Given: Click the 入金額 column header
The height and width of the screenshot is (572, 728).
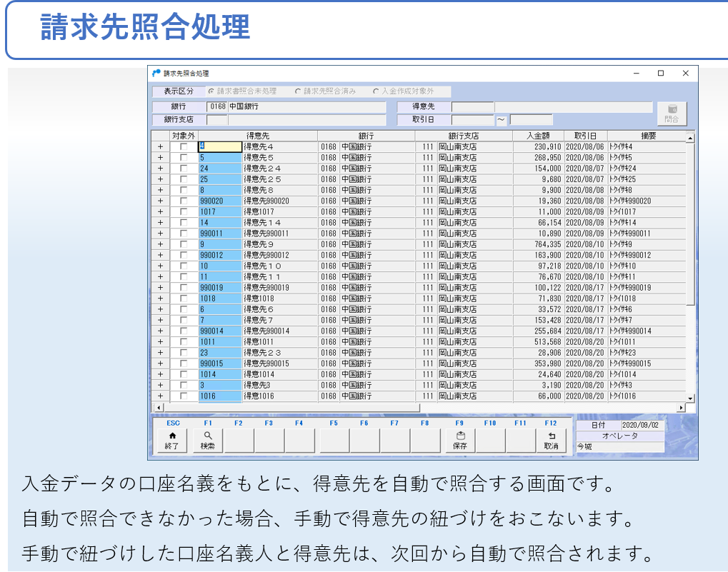Looking at the screenshot, I should click(538, 136).
